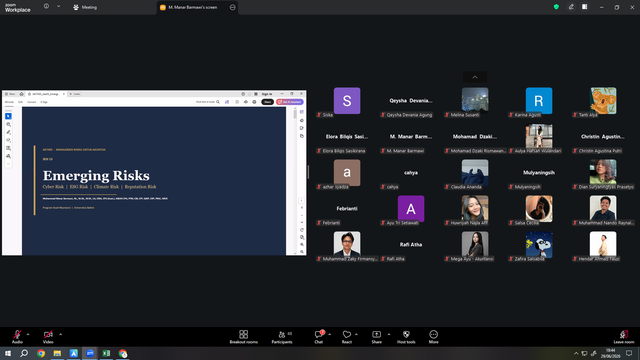The image size is (640, 360).
Task: Expand dropdown arrow next to meeting info
Action: coord(58,7)
